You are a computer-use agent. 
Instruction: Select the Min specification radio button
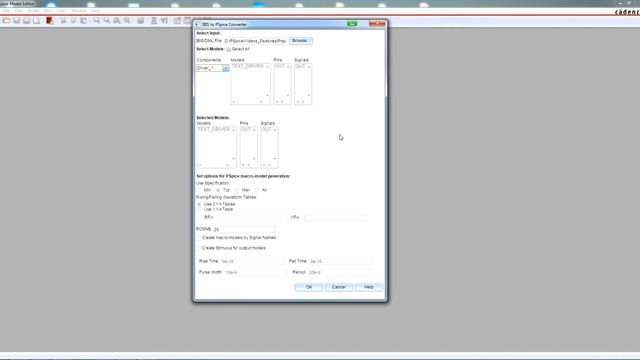point(200,190)
